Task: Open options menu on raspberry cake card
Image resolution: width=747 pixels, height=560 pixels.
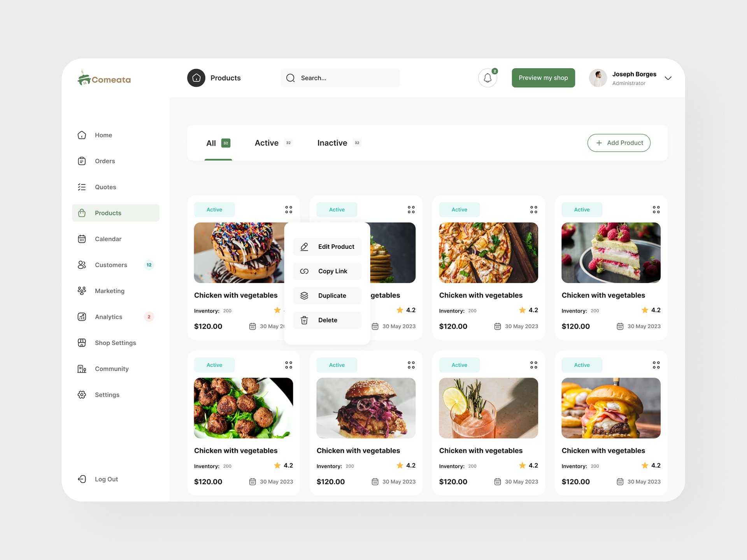Action: click(656, 210)
